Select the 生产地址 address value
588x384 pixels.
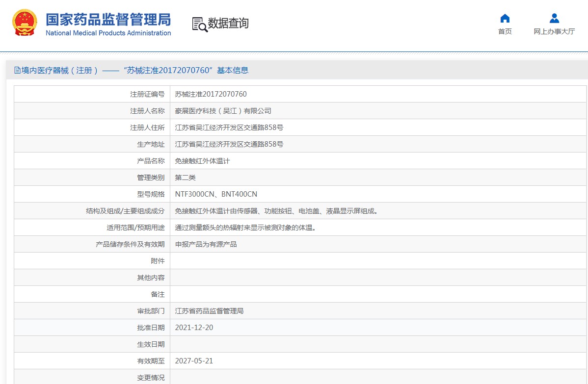click(229, 144)
